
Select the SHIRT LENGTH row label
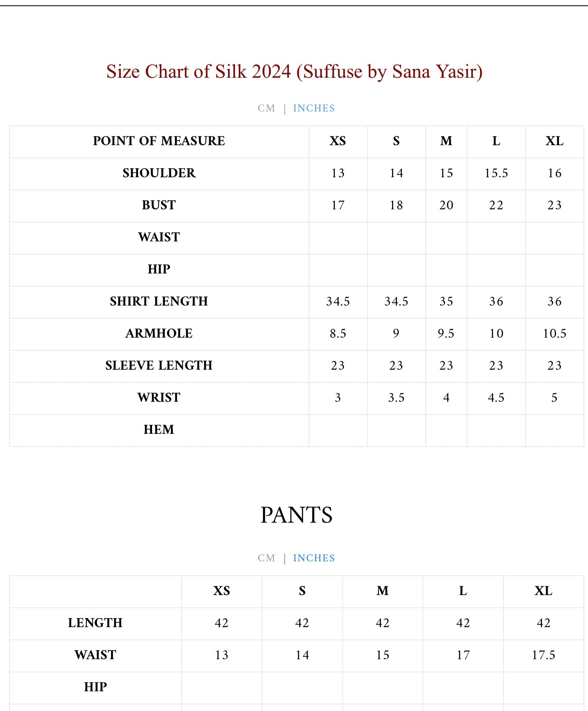(x=159, y=301)
